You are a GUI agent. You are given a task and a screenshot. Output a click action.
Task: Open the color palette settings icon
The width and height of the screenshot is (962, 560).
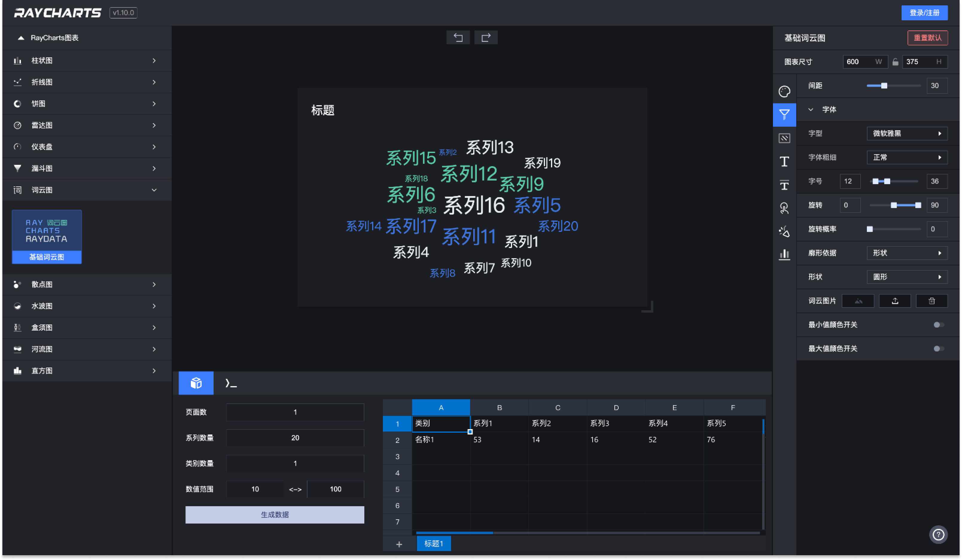[x=784, y=91]
